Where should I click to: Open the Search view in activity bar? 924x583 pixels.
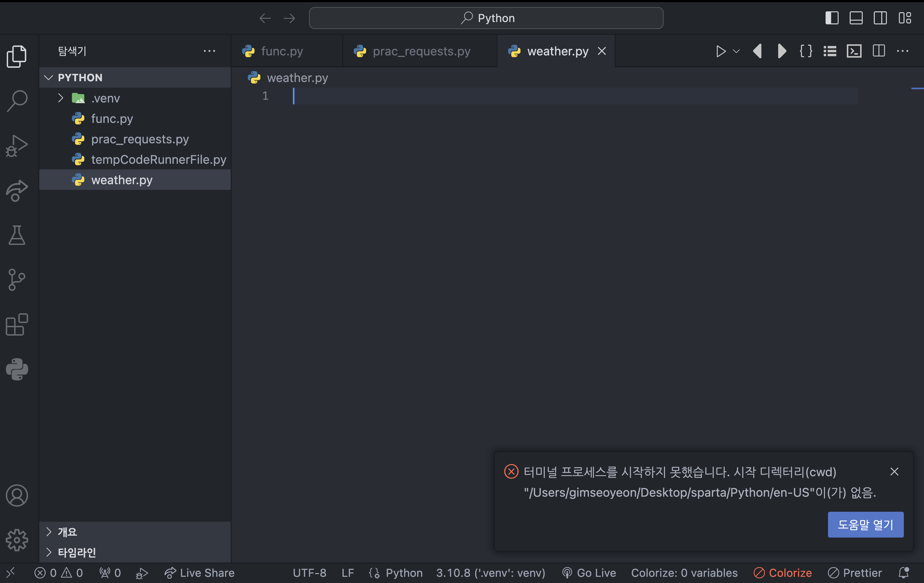[x=17, y=101]
